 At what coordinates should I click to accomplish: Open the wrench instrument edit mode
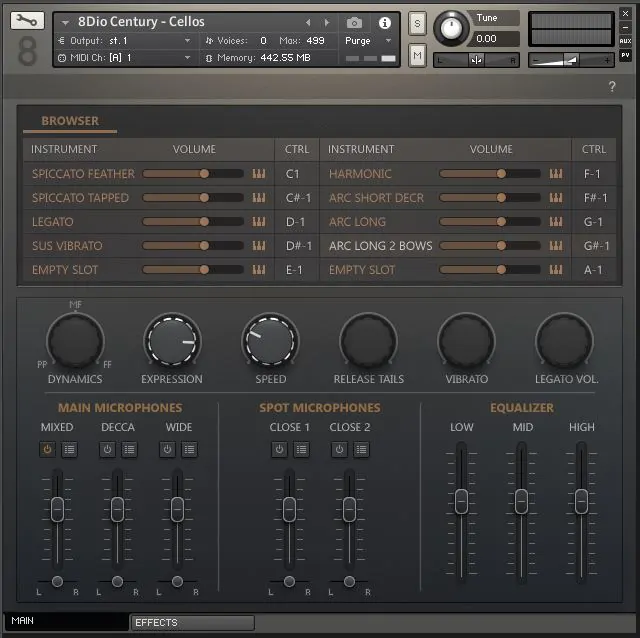coord(27,20)
